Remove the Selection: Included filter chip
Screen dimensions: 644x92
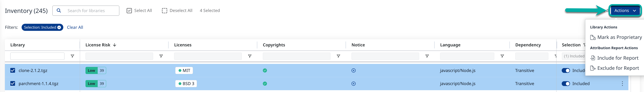(x=59, y=27)
